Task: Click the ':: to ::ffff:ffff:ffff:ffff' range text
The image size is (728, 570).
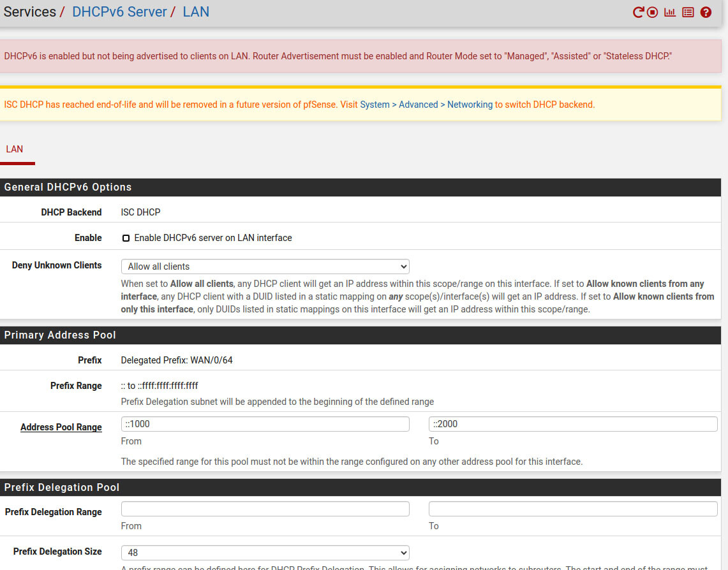Action: coord(160,386)
